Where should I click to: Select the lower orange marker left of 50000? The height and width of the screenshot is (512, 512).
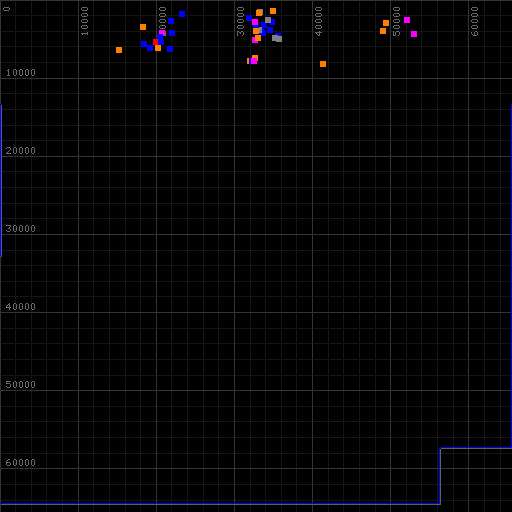383,31
